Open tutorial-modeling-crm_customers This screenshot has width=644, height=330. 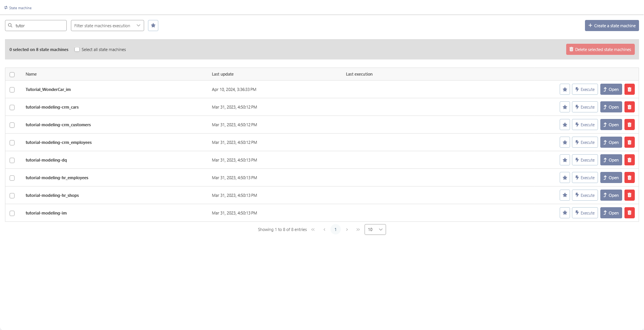point(611,125)
